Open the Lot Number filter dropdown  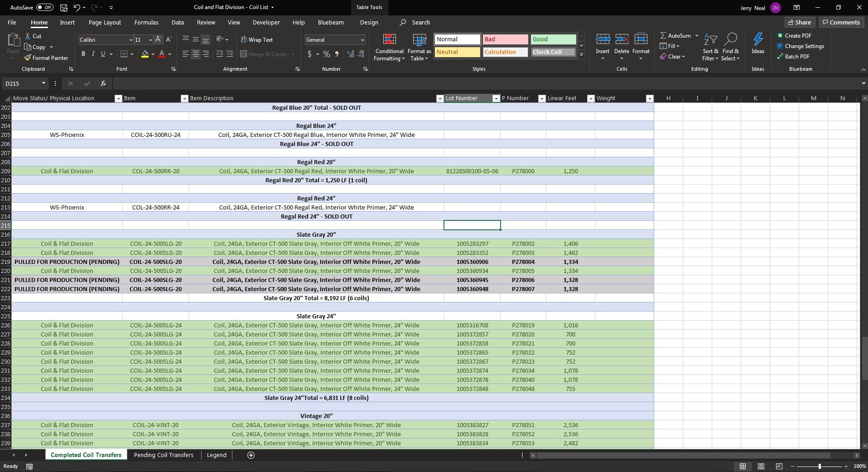point(496,98)
